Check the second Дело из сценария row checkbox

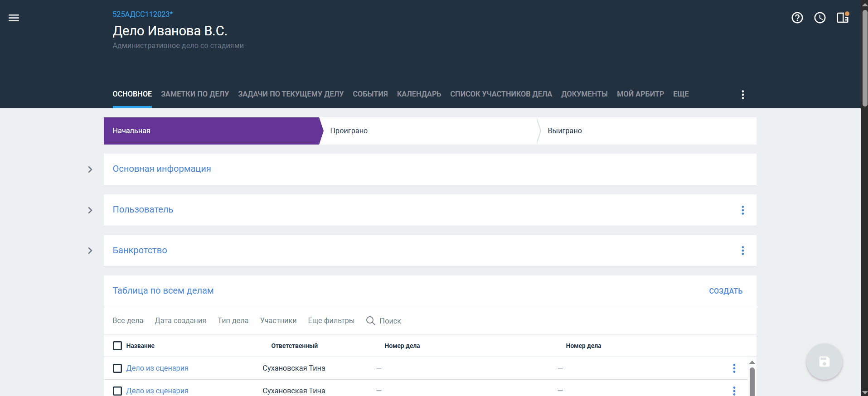(117, 391)
